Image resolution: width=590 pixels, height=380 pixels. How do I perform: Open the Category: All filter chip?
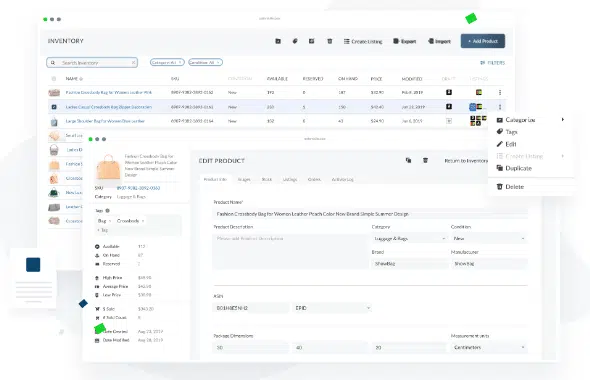click(167, 62)
